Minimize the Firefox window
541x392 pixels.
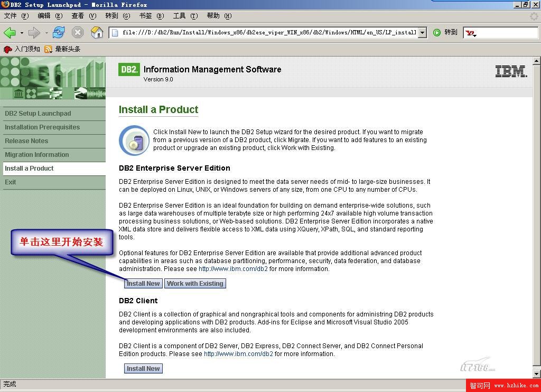pyautogui.click(x=517, y=4)
